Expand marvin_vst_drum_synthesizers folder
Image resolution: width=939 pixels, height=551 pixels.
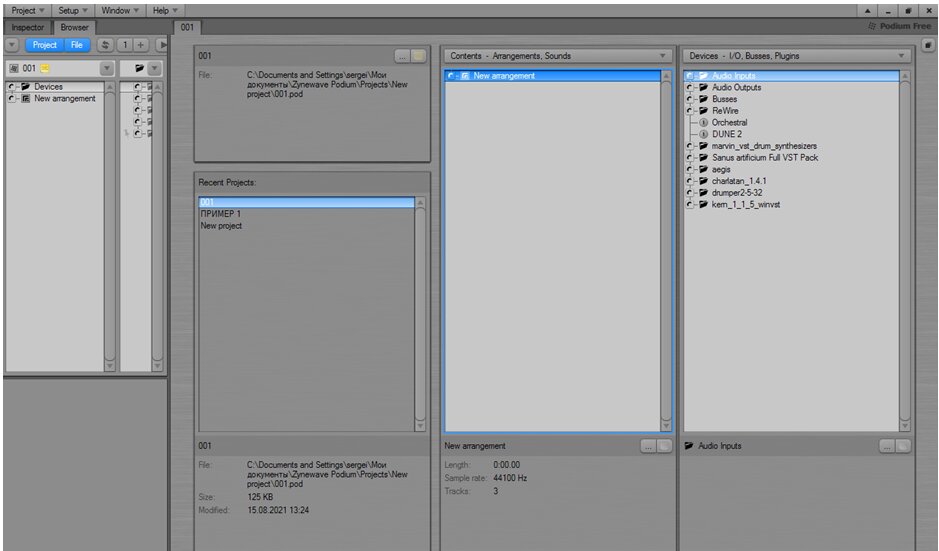(x=689, y=146)
